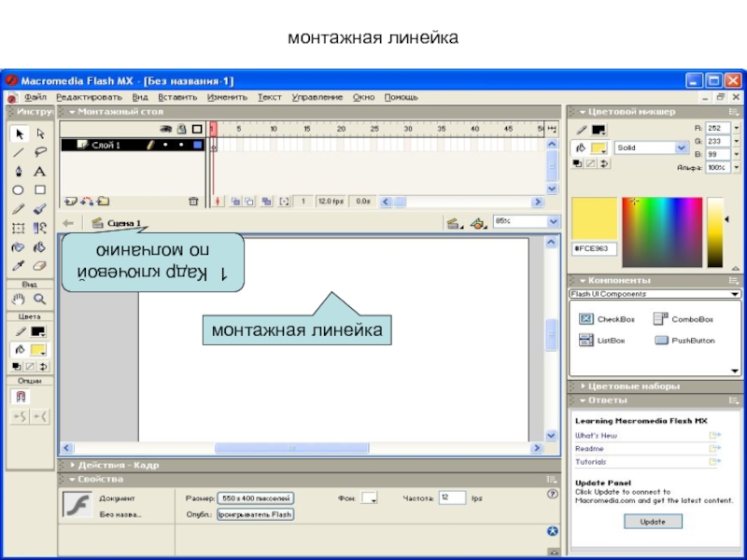
Task: Open the Файл menu
Action: pyautogui.click(x=35, y=97)
